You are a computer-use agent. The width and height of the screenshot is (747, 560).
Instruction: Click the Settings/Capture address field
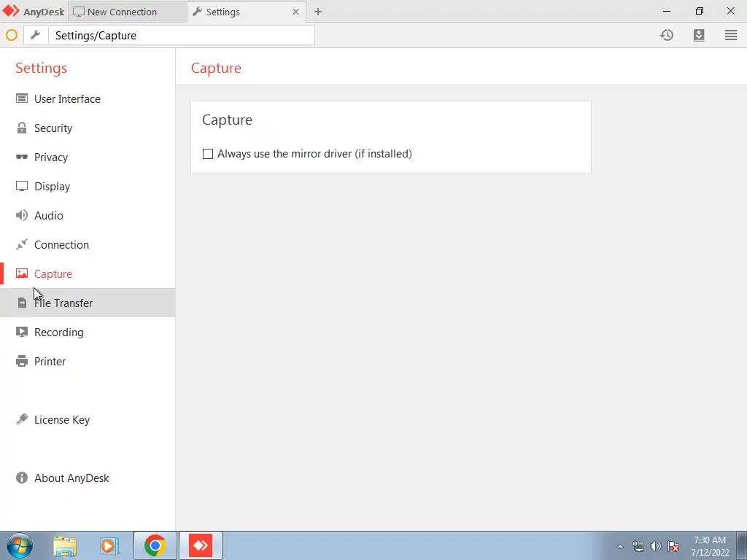(181, 35)
